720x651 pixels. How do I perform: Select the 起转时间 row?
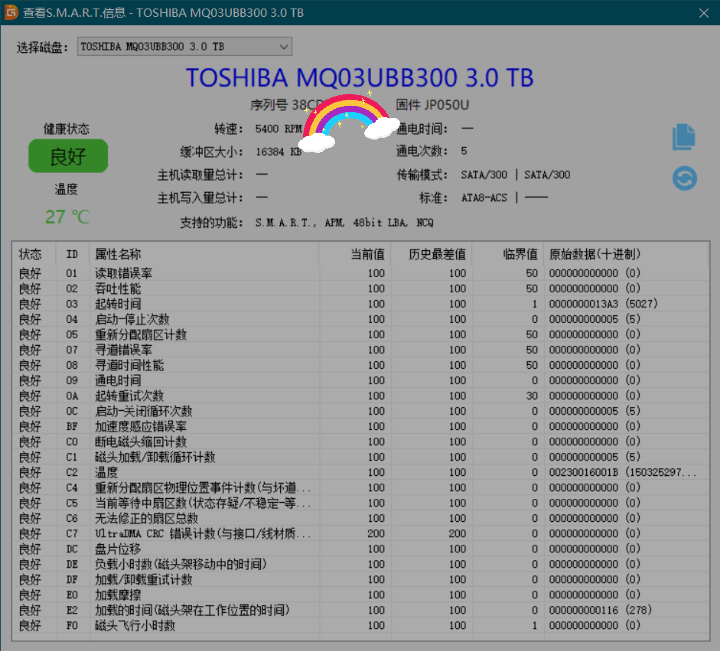point(360,304)
